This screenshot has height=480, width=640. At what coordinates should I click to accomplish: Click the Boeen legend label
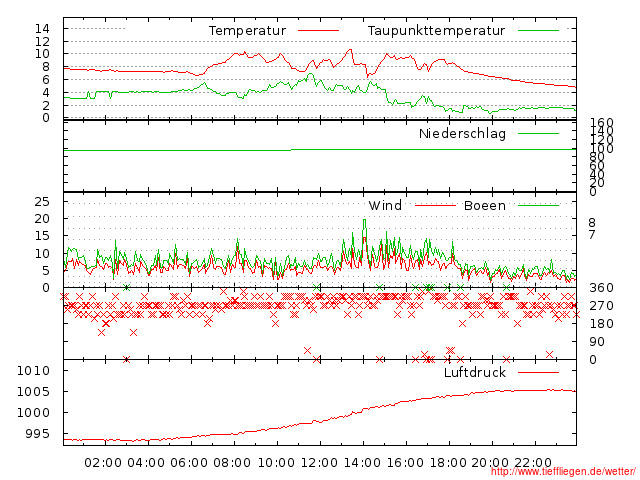click(x=485, y=205)
